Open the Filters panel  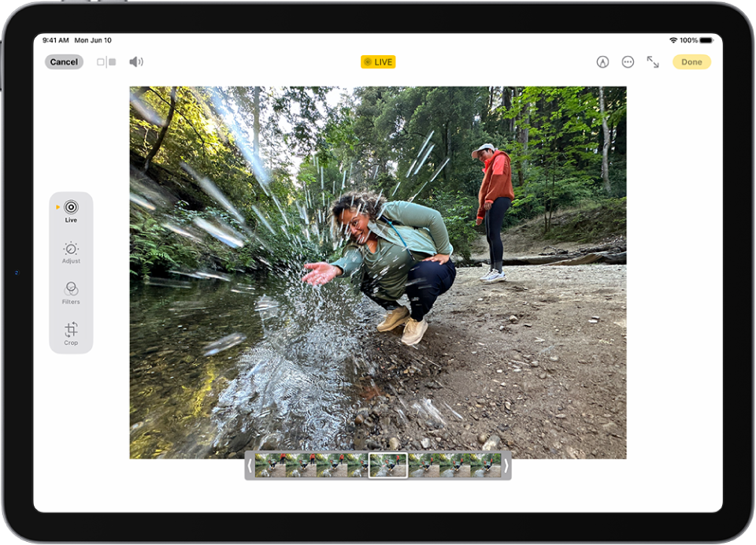[x=71, y=293]
